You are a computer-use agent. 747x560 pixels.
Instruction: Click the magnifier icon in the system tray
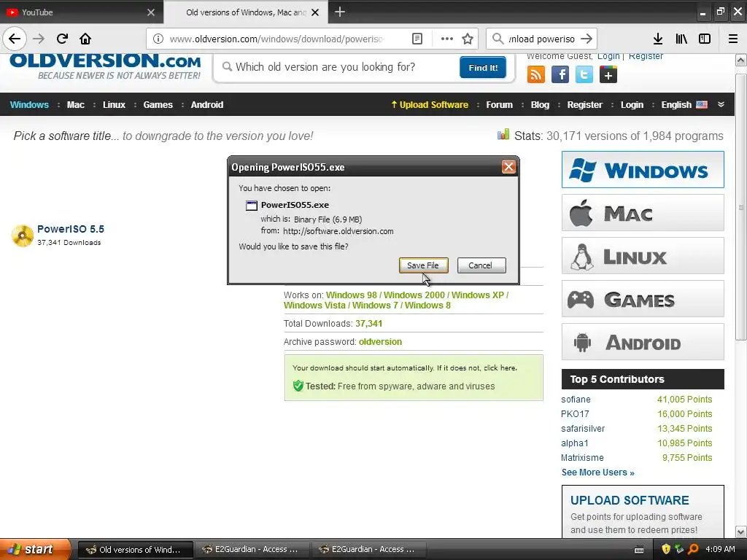(693, 549)
